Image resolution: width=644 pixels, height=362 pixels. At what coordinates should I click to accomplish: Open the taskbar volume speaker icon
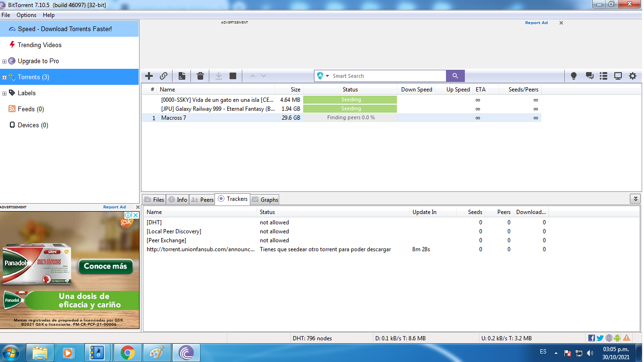[x=590, y=353]
